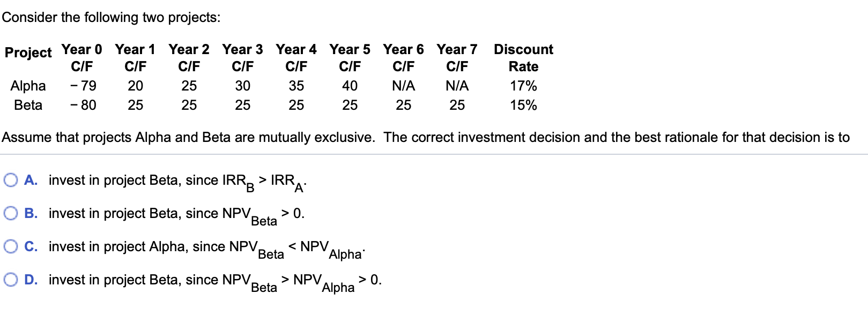The image size is (868, 316).
Task: Choose answer C invest in project Alpha
Action: tap(10, 246)
